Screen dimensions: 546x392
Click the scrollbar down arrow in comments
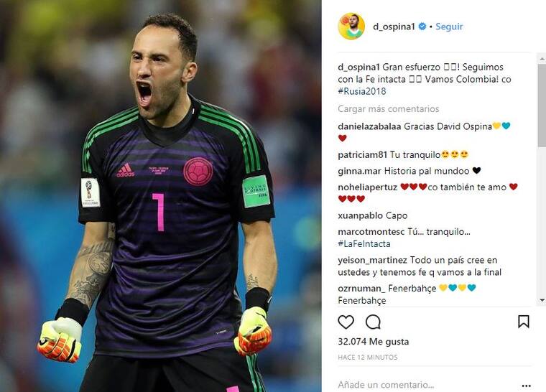542,300
